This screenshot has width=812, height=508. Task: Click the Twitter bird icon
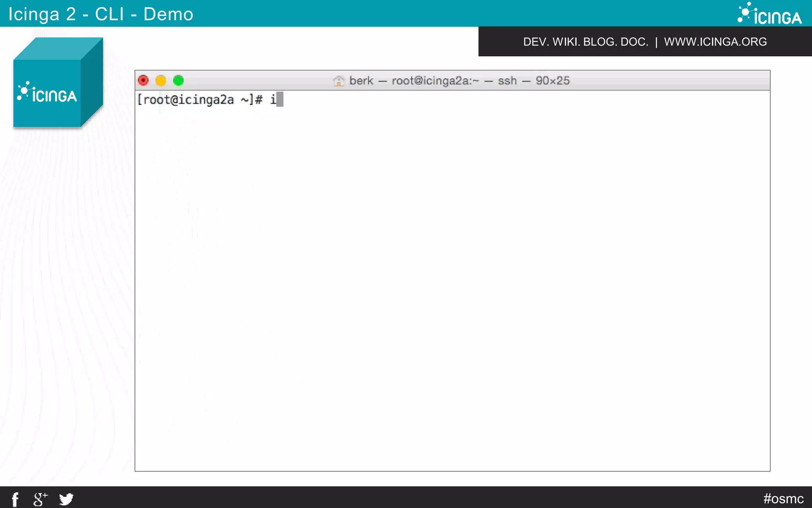pos(66,499)
